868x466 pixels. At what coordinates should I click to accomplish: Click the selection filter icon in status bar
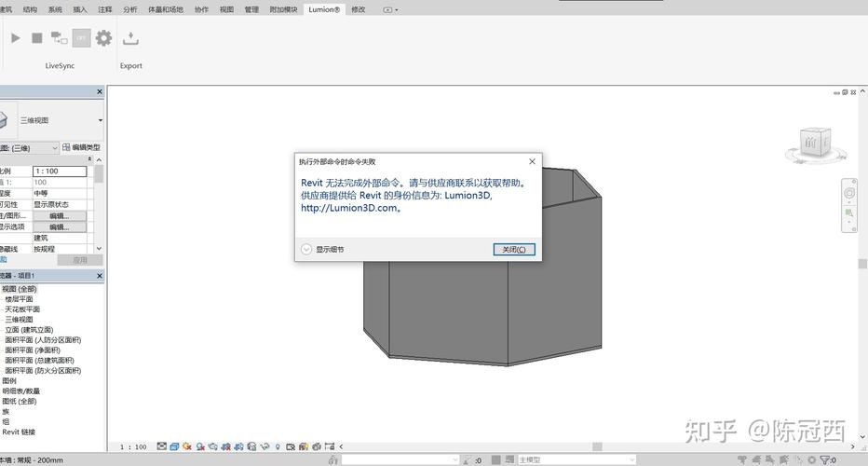pyautogui.click(x=827, y=459)
